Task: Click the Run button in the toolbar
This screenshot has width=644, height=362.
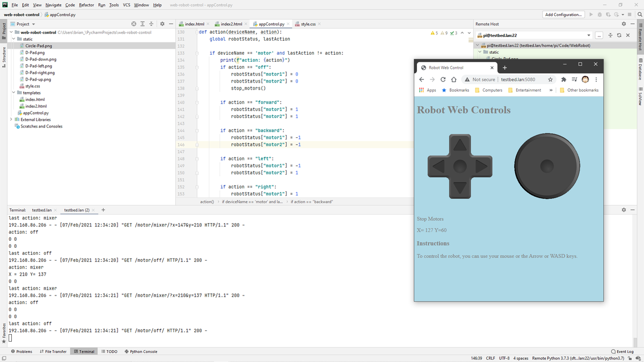Action: pos(591,14)
